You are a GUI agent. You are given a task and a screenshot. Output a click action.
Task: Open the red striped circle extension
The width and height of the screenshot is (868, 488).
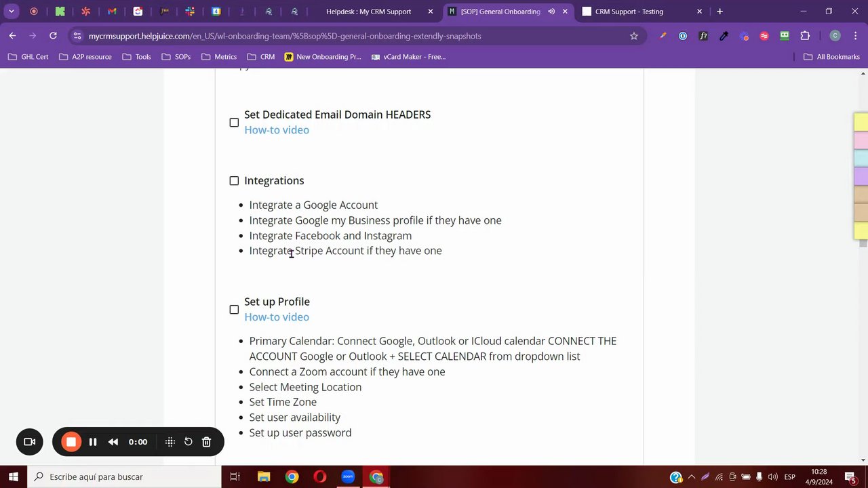pos(764,36)
